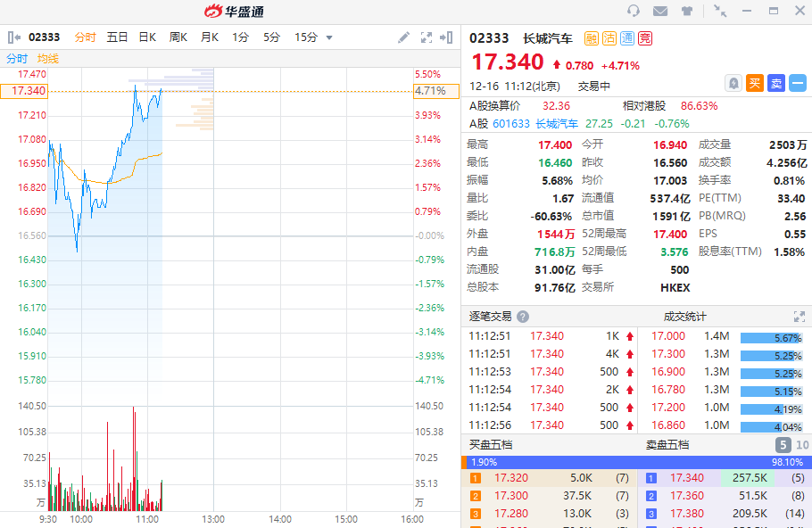Click the 卖盘五档 header
Screen dimensions: 812x528
(x=667, y=445)
